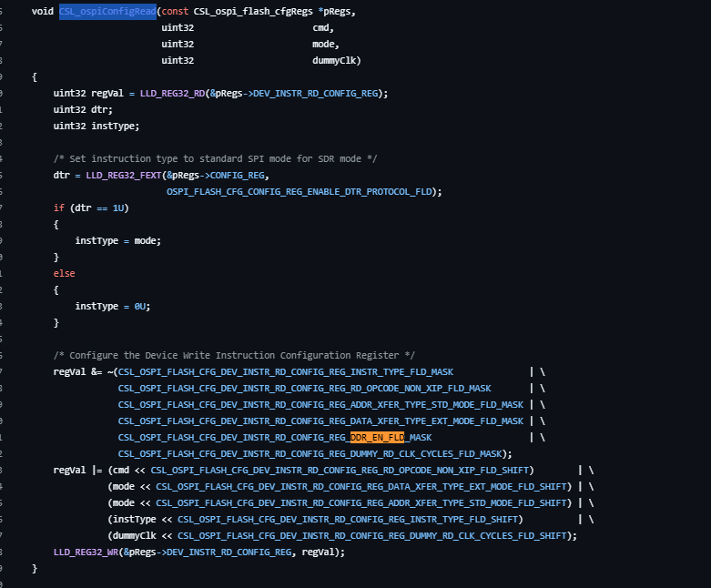Screen dimensions: 711x588
Task: Click the 'instType = mode;' statement
Action: click(118, 240)
